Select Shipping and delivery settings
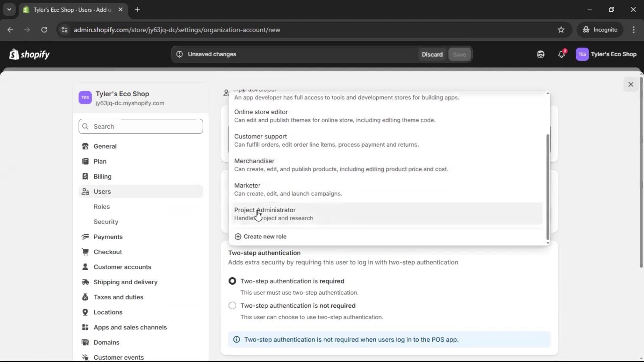The height and width of the screenshot is (362, 644). (x=125, y=282)
